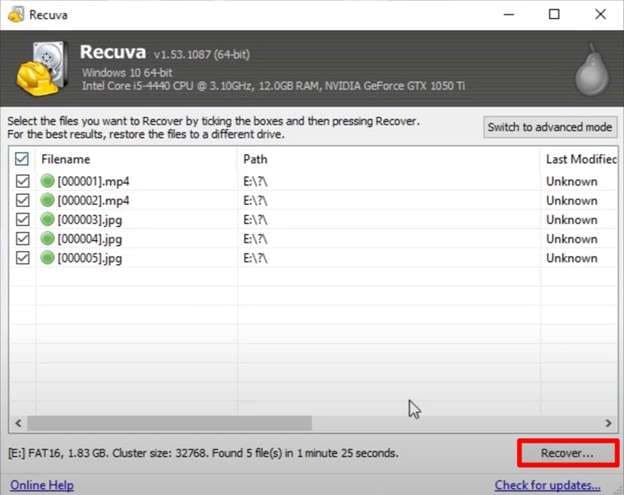This screenshot has height=495, width=624.
Task: Untick the checkbox for [000002].mp4
Action: pos(23,200)
